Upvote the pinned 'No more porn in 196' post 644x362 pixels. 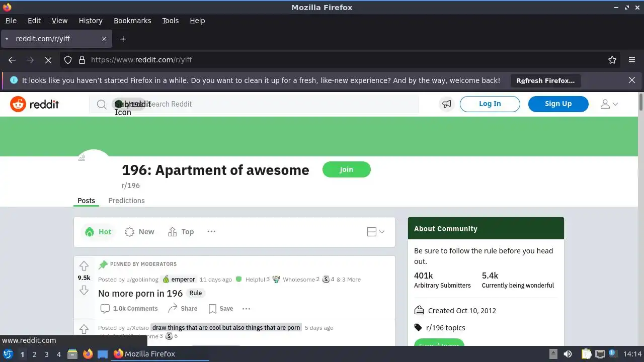(x=84, y=265)
